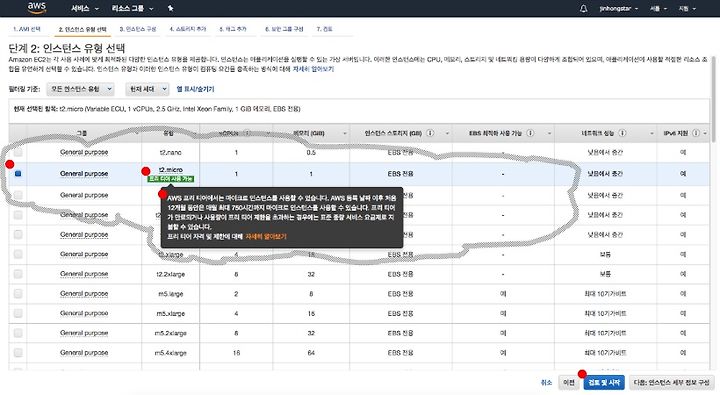Click 보통 in the t2.2xlarge row
The image size is (720, 395).
605,274
